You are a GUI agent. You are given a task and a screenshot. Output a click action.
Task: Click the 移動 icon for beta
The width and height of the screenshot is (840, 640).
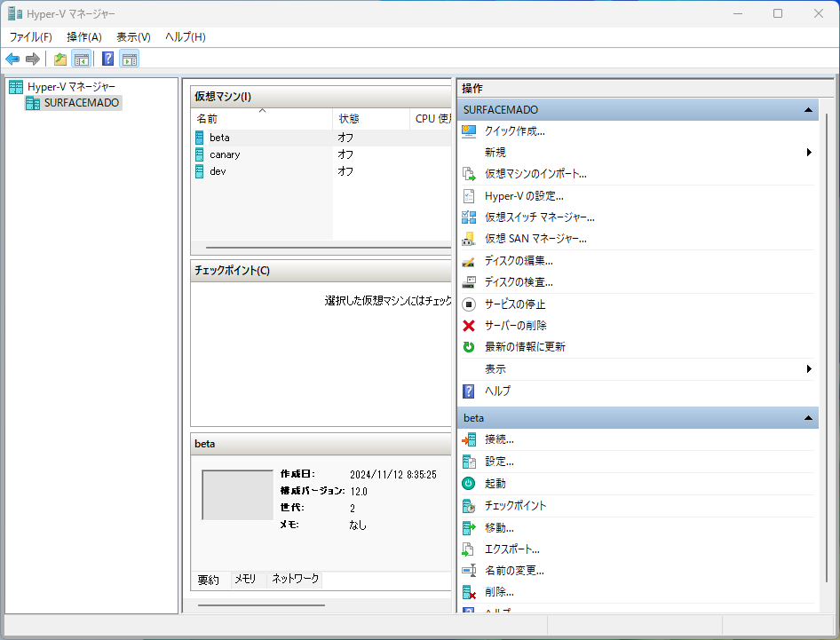469,528
